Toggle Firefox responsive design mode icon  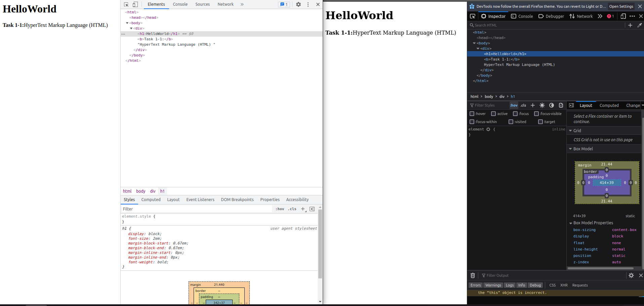(623, 16)
